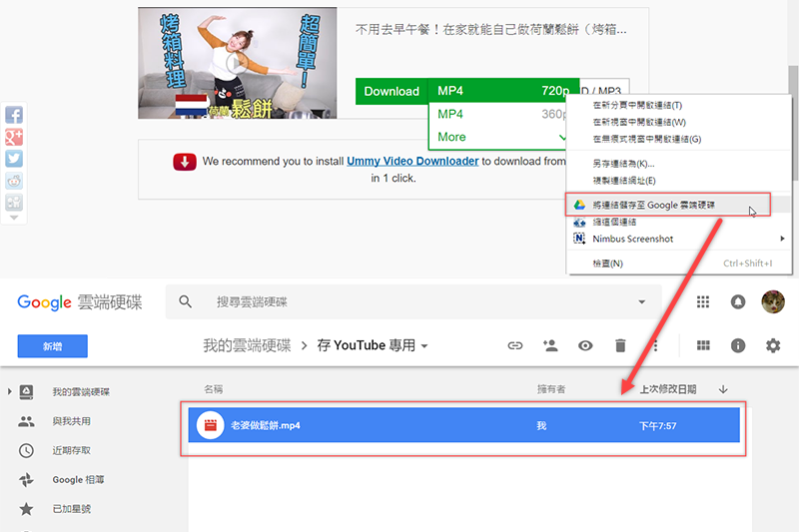Open the Ummy Video Downloader link

point(412,161)
